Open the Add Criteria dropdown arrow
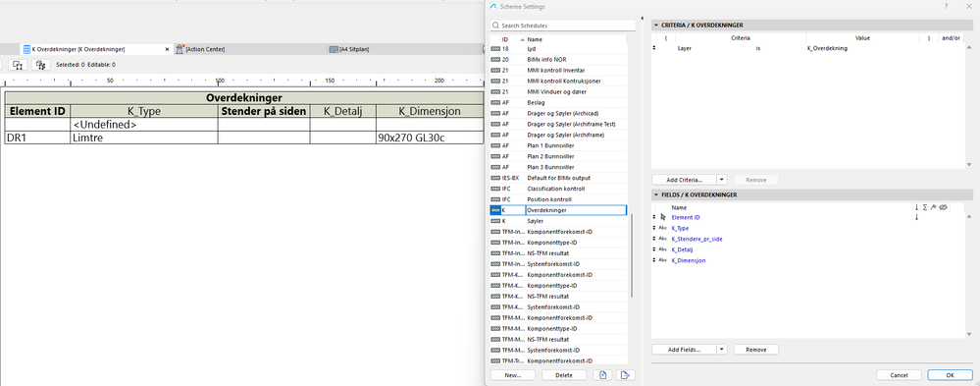 (722, 180)
